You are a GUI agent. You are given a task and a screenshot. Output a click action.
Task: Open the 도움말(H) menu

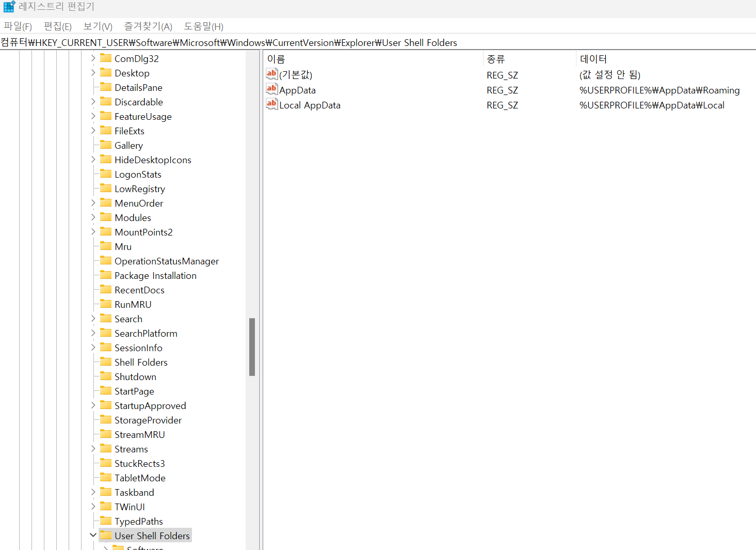[x=204, y=26]
